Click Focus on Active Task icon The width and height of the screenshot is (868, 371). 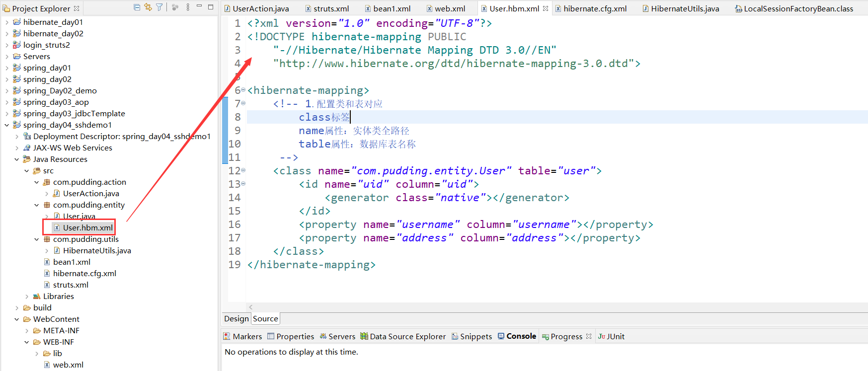pos(175,7)
